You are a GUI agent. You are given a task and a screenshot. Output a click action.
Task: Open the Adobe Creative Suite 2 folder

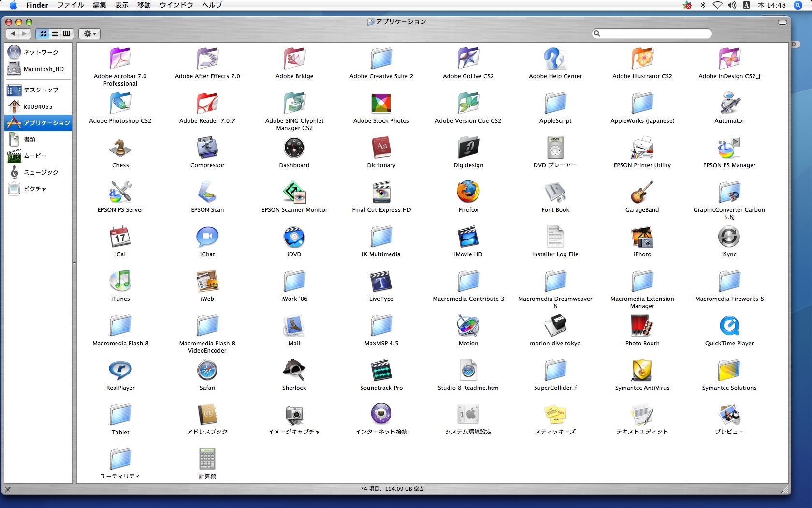pos(381,59)
